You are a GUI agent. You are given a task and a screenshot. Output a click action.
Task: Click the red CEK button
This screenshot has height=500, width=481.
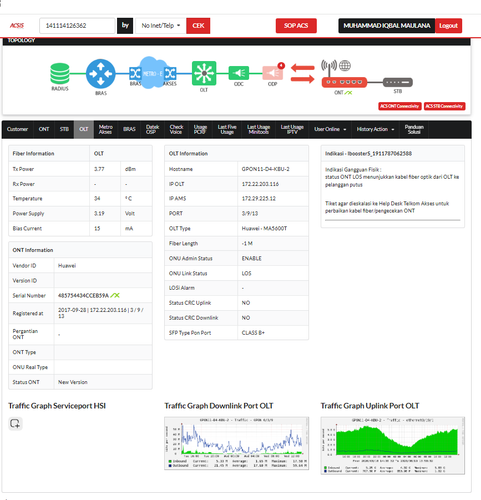198,26
